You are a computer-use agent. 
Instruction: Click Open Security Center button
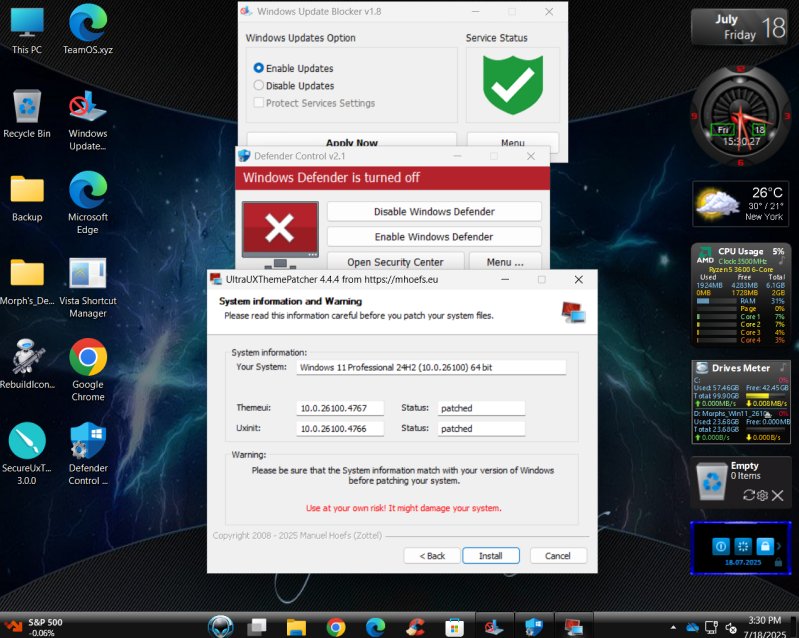395,262
